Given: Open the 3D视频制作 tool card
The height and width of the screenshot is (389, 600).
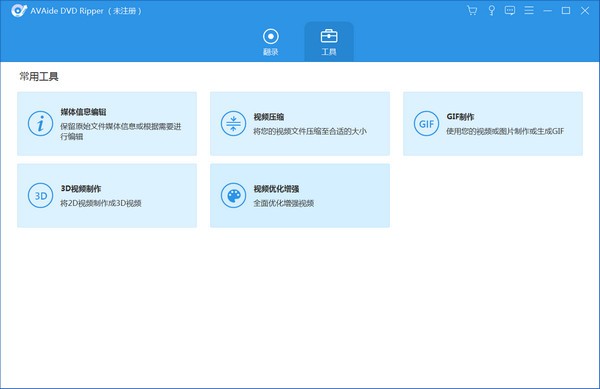Looking at the screenshot, I should pos(107,195).
